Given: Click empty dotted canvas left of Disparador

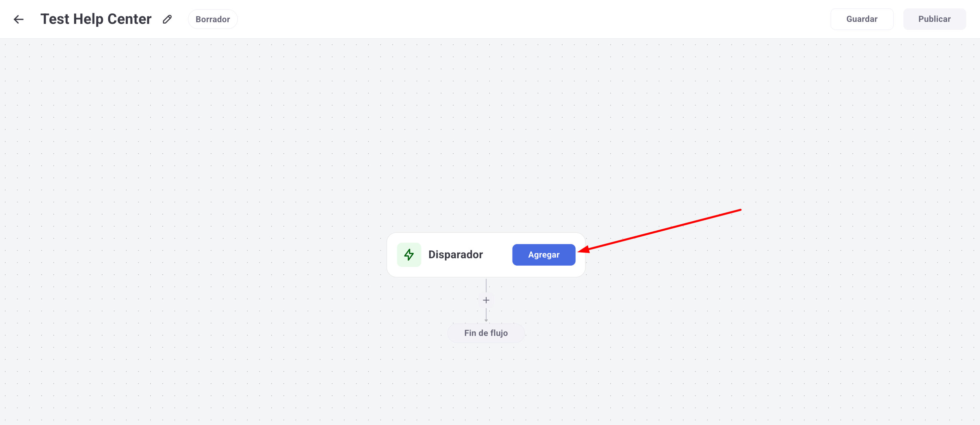Looking at the screenshot, I should tap(228, 255).
